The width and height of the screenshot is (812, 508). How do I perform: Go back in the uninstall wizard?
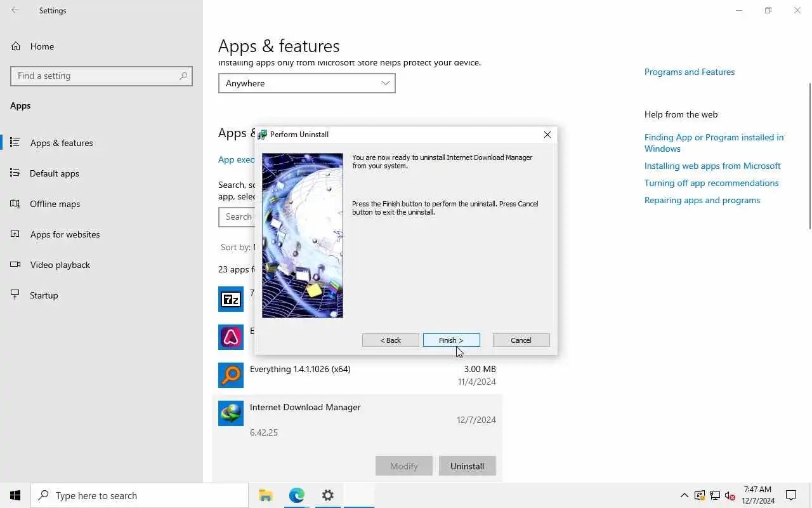point(390,340)
